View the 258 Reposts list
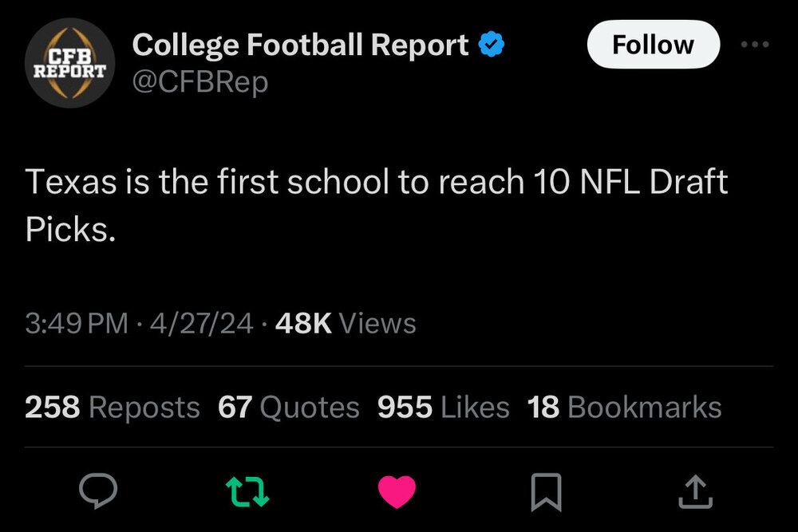 coord(113,408)
